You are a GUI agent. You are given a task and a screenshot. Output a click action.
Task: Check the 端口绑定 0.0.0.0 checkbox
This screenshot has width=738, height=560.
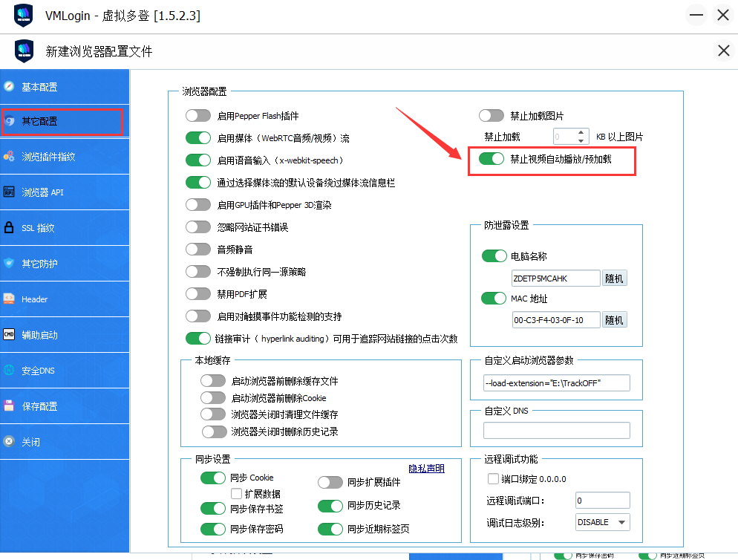493,478
